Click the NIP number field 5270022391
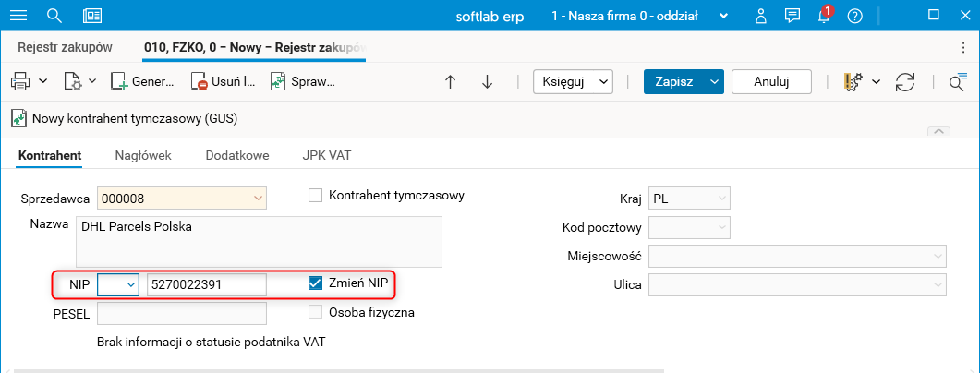Image resolution: width=980 pixels, height=373 pixels. tap(207, 285)
